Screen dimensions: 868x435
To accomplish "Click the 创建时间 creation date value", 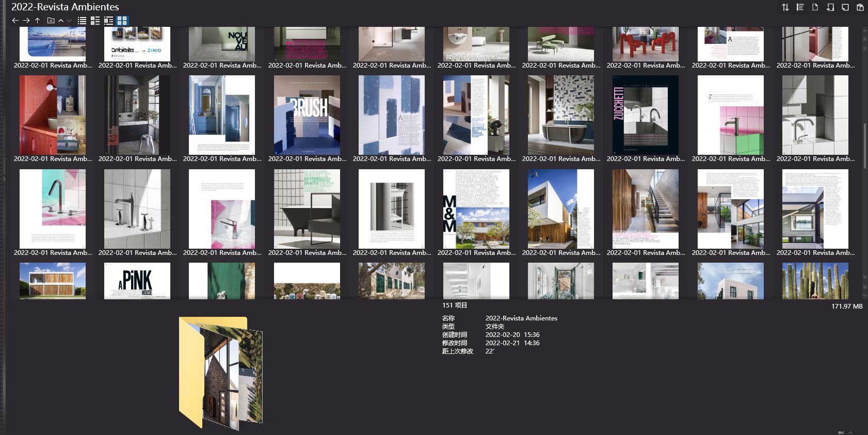I will pos(512,335).
